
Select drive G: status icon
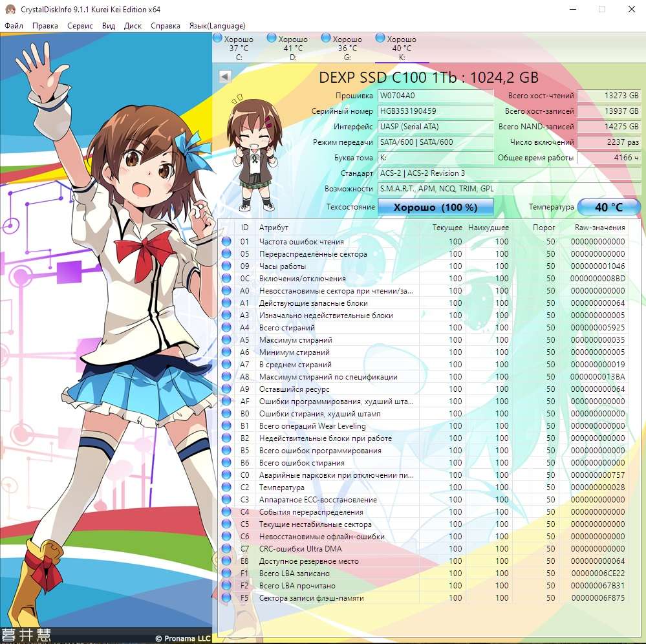click(x=326, y=39)
